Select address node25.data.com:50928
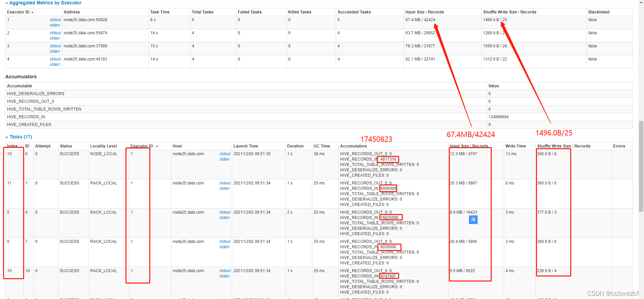The width and height of the screenshot is (644, 299). coord(86,20)
